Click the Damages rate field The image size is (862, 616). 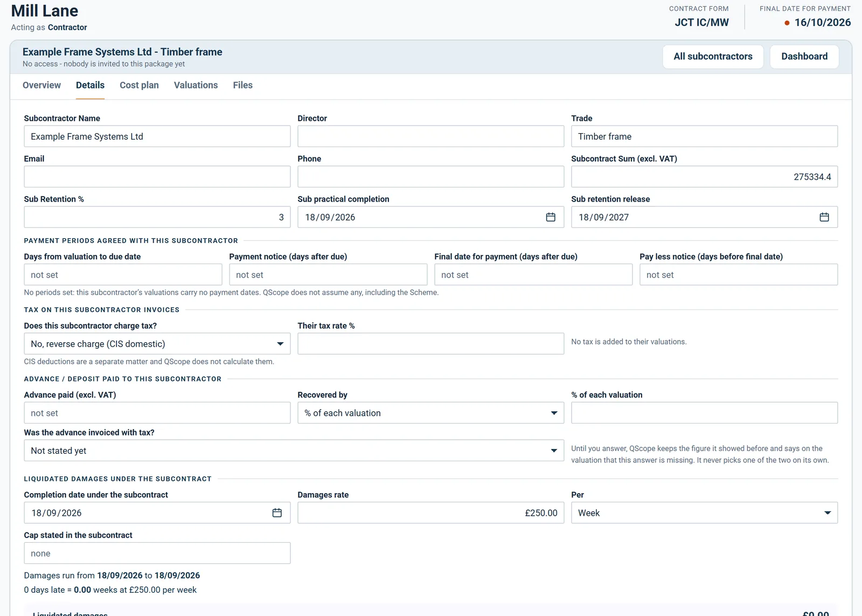click(x=431, y=513)
